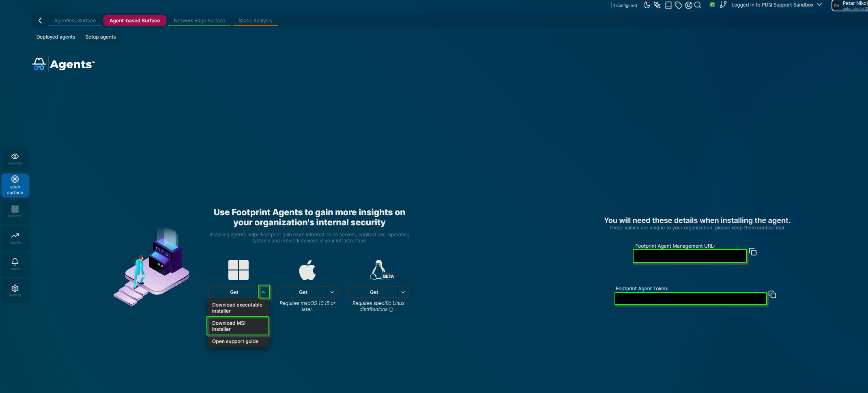Copy the Footprint Agent Management URL
Viewport: 868px width, 393px height.
[753, 252]
